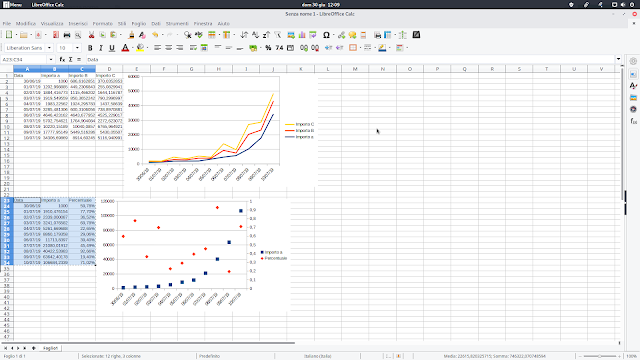
Task: Open the Visualizza menu
Action: click(52, 24)
